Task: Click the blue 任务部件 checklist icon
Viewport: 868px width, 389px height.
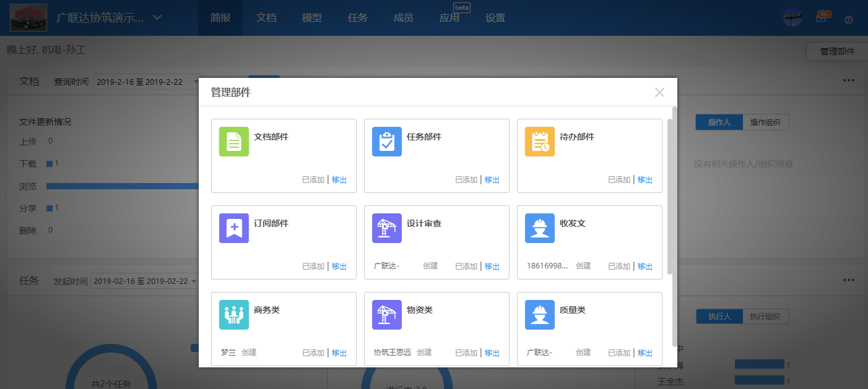Action: click(x=386, y=141)
